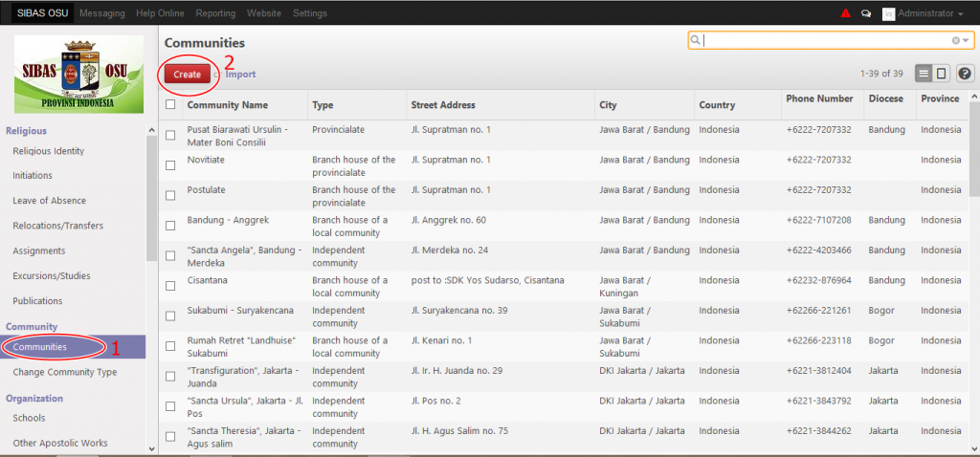Open the conversations chat bubble icon

point(866,13)
